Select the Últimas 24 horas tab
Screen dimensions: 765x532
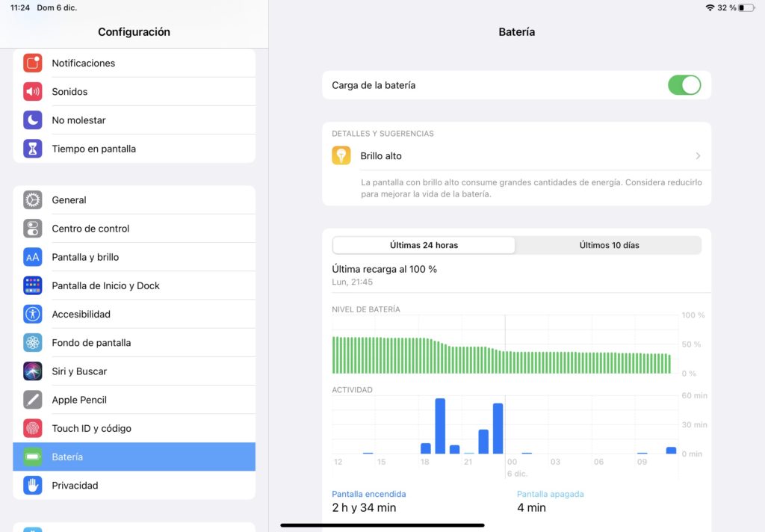(x=424, y=245)
